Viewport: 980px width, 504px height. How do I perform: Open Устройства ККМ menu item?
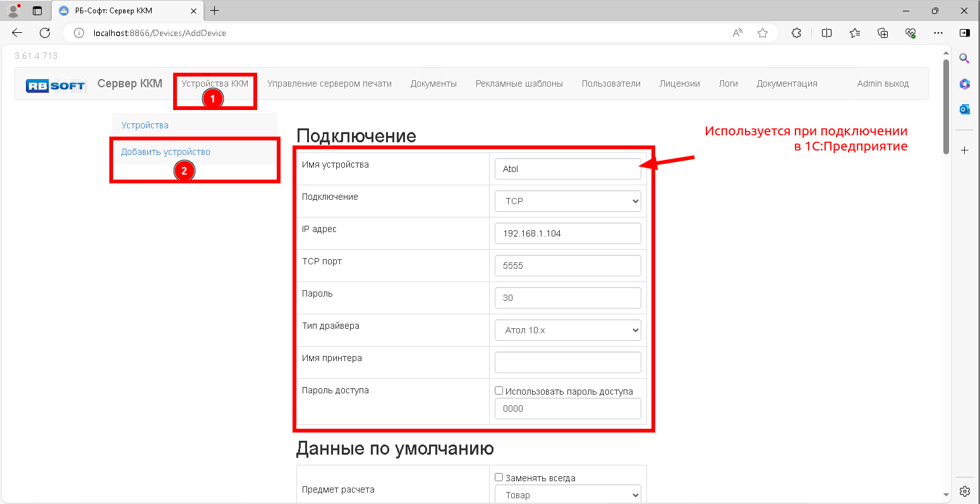click(x=215, y=83)
